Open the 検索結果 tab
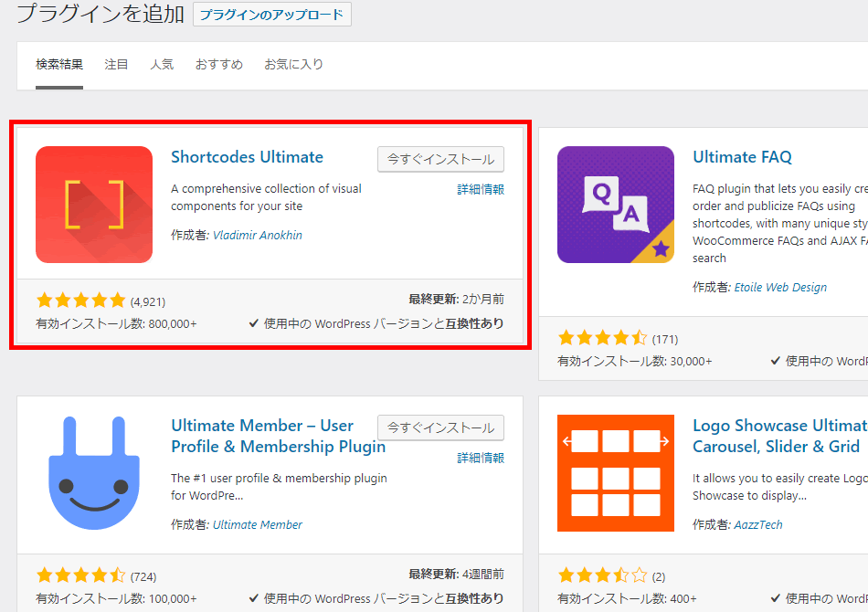868x612 pixels. coord(59,65)
